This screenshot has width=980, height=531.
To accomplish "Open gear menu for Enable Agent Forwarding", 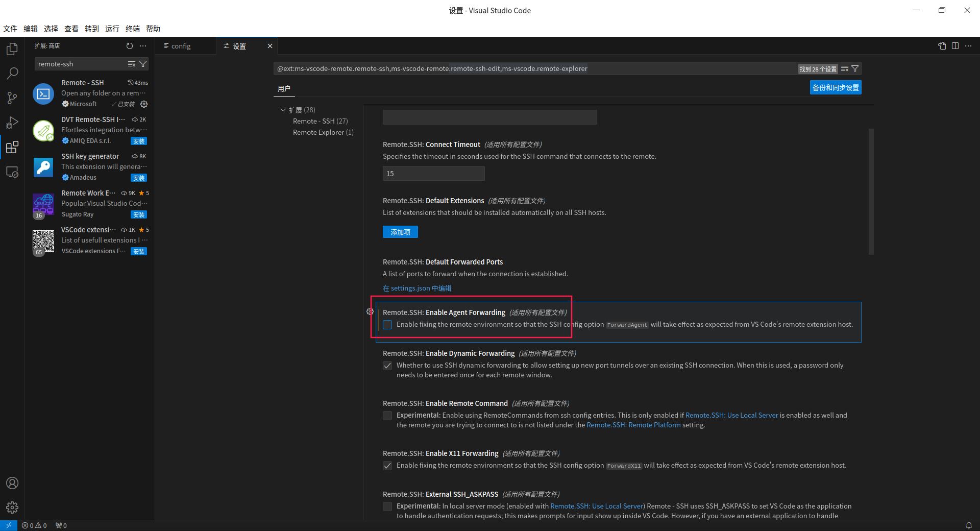I will click(x=370, y=311).
